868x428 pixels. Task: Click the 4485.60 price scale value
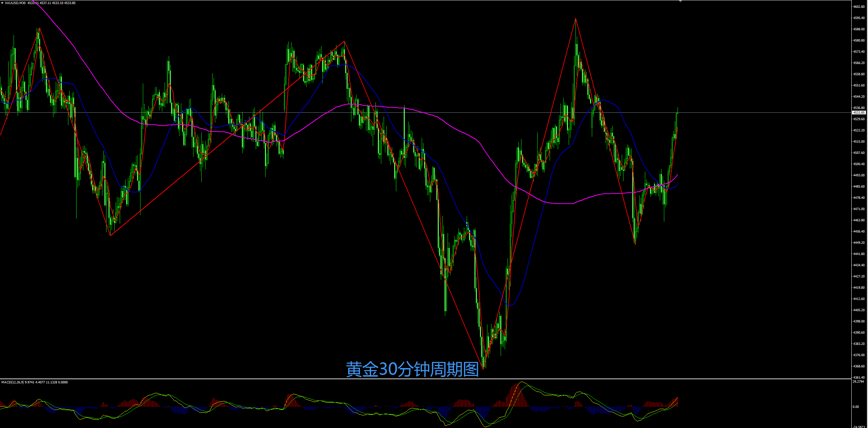pyautogui.click(x=859, y=187)
